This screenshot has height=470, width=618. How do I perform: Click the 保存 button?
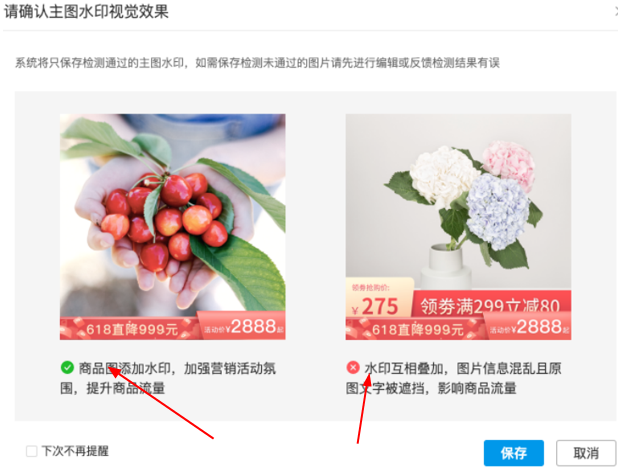coord(514,453)
